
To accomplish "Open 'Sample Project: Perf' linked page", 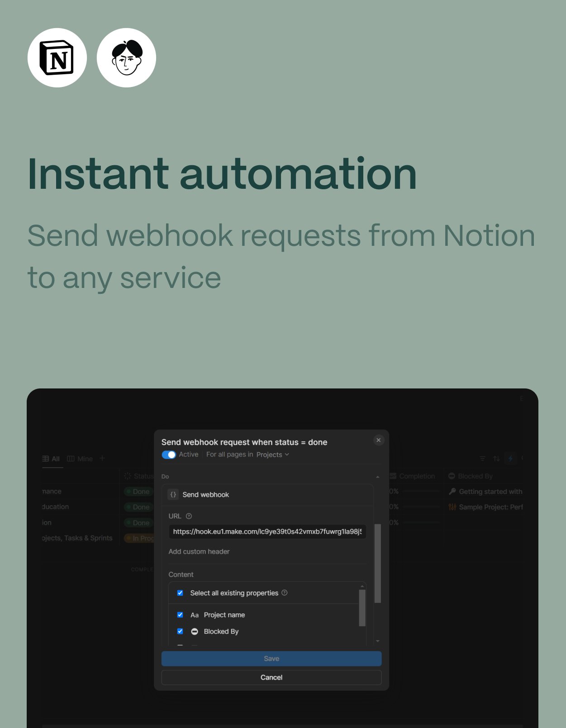I will click(485, 507).
